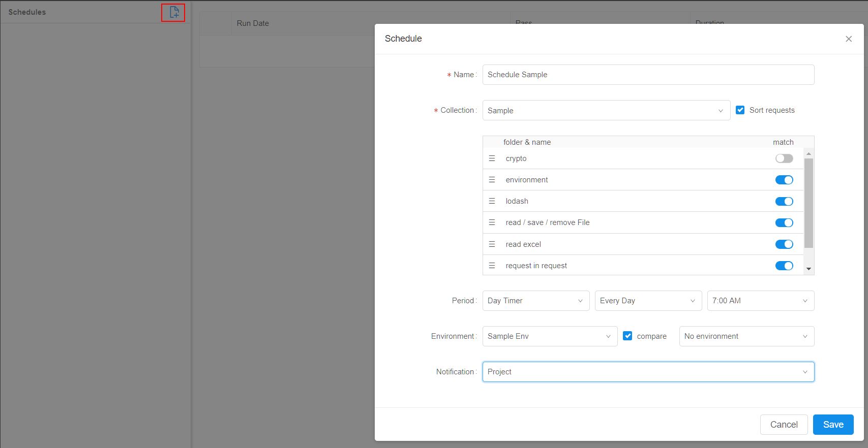This screenshot has width=868, height=448.
Task: Click the folder & name column header
Action: (527, 142)
